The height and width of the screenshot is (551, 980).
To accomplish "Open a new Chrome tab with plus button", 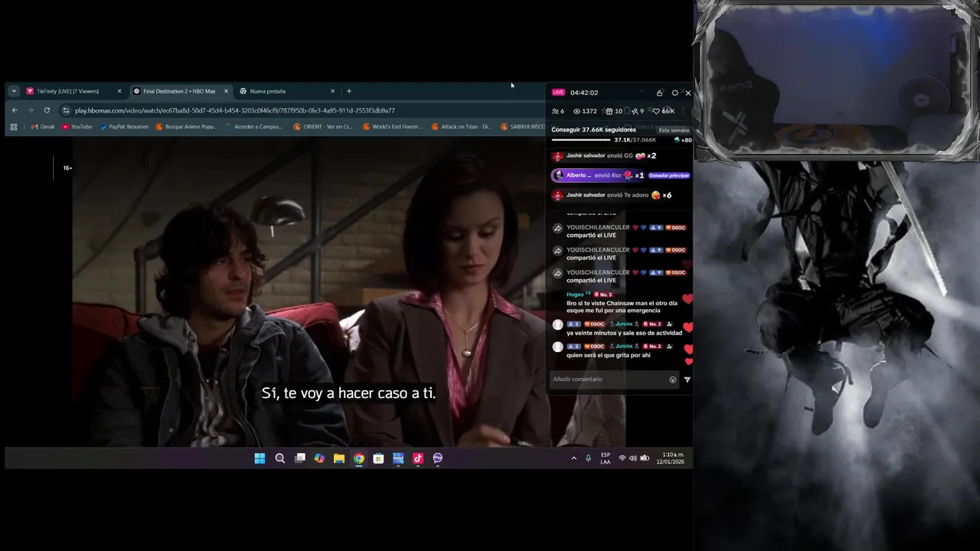I will click(349, 91).
